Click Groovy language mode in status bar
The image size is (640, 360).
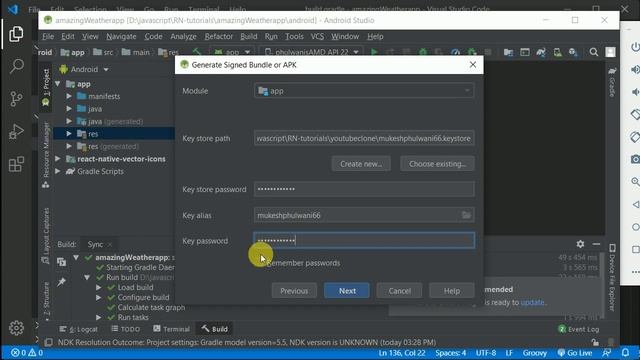(x=534, y=353)
